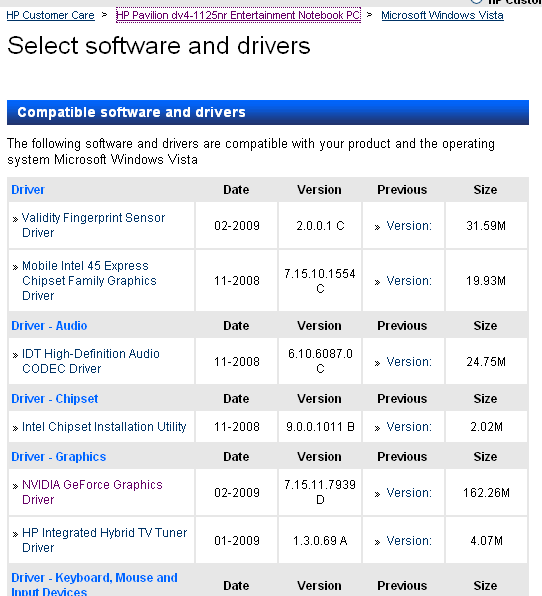Click the version cell 2.0.0.1 C
542x596 pixels.
coord(320,226)
